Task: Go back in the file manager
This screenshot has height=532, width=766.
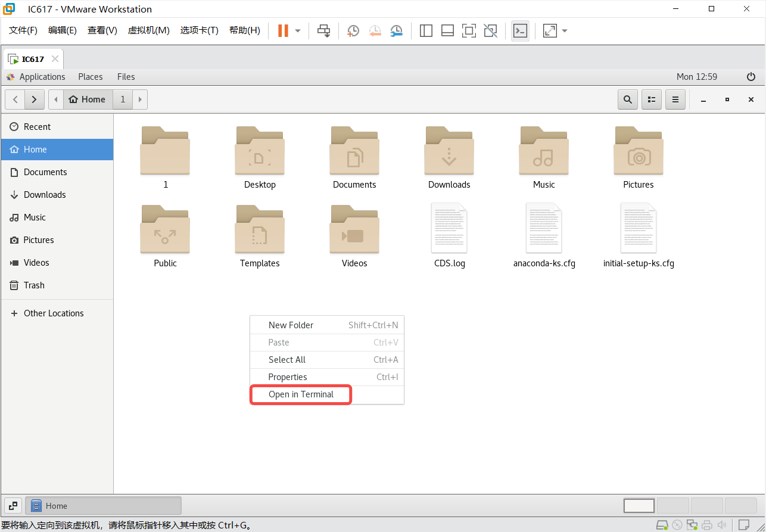Action: pos(15,99)
